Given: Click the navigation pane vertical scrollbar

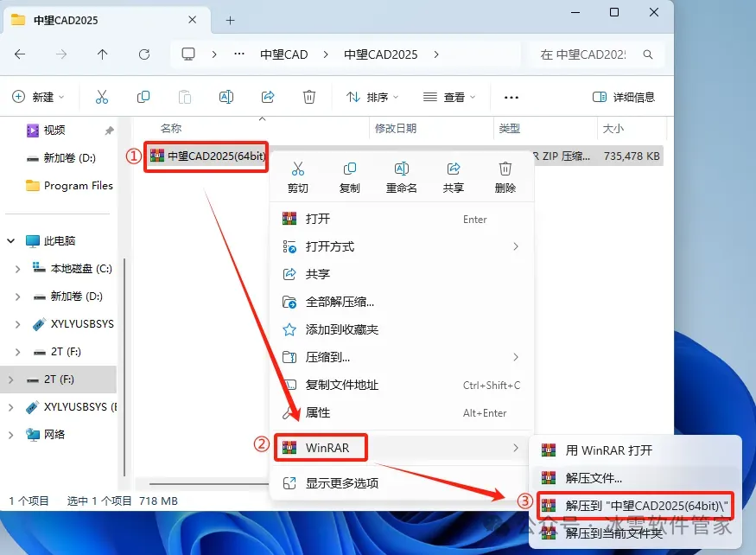Looking at the screenshot, I should [x=124, y=367].
